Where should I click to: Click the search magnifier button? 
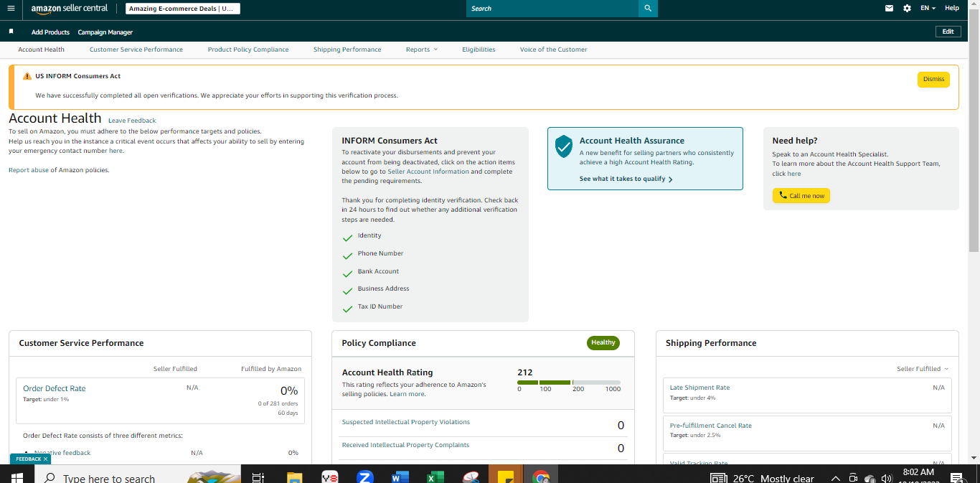tap(648, 9)
